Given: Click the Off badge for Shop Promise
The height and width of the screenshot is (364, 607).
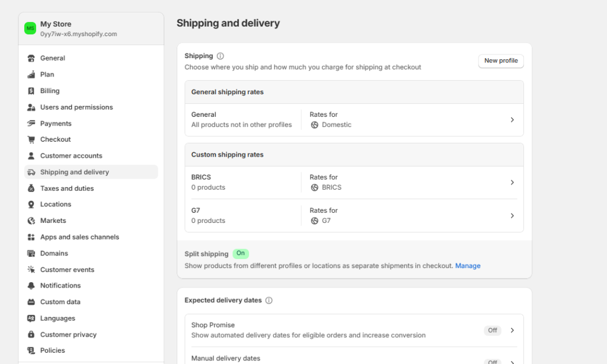Looking at the screenshot, I should click(x=492, y=330).
